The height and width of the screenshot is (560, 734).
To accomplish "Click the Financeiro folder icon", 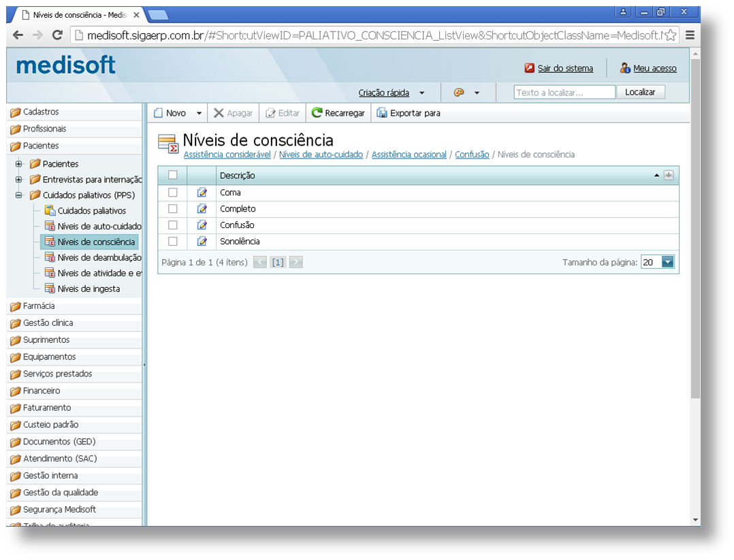I will click(x=16, y=391).
